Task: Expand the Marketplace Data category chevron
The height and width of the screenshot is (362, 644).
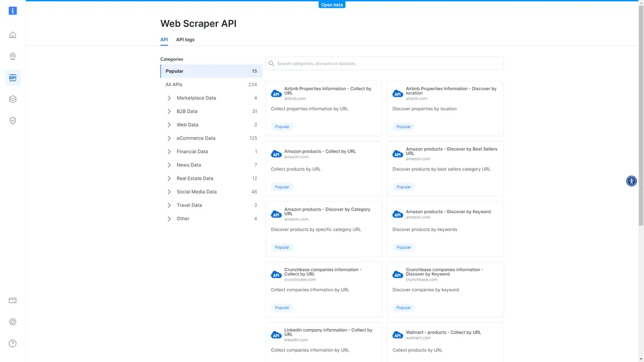Action: tap(169, 98)
